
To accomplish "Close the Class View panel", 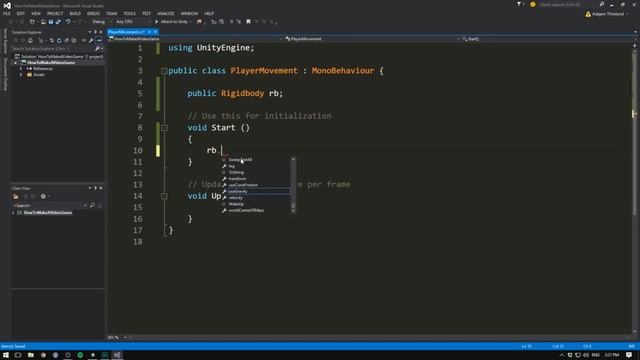I will tap(101, 188).
